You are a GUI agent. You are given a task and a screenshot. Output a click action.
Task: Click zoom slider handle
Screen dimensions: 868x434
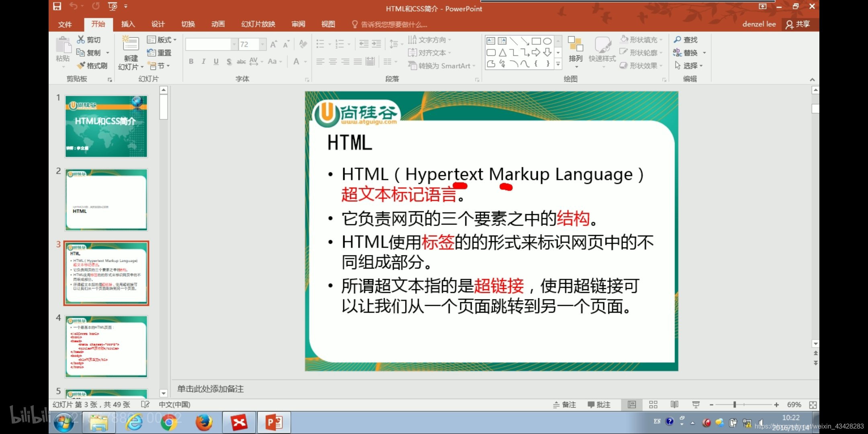pyautogui.click(x=734, y=405)
